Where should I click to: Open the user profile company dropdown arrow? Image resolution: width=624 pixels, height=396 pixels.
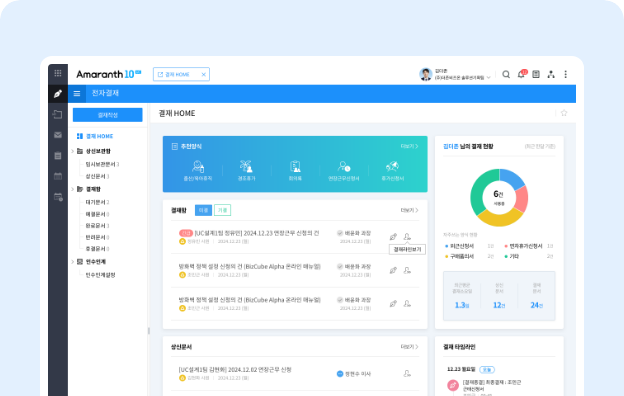pyautogui.click(x=489, y=78)
